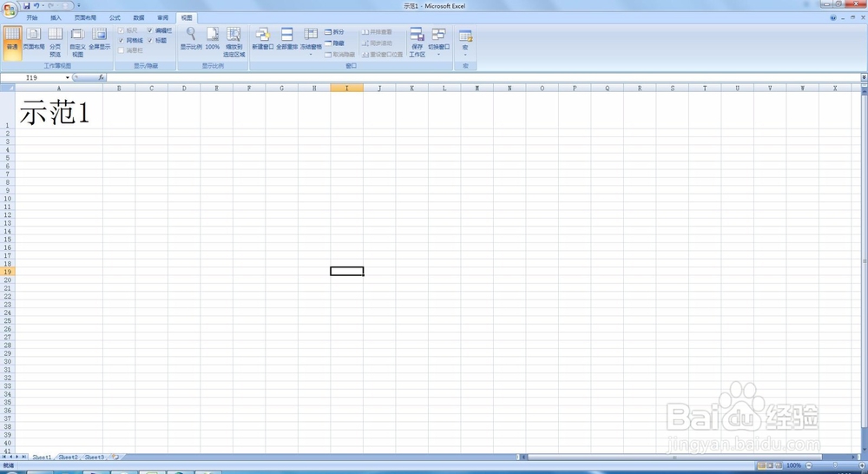This screenshot has width=868, height=474.
Task: Click the Name Box showing I19
Action: [32, 77]
